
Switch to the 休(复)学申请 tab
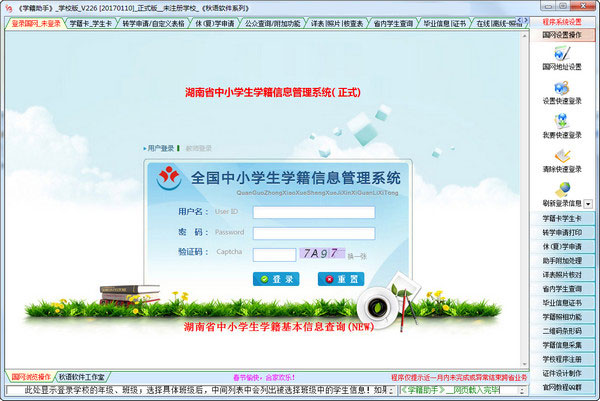[215, 23]
